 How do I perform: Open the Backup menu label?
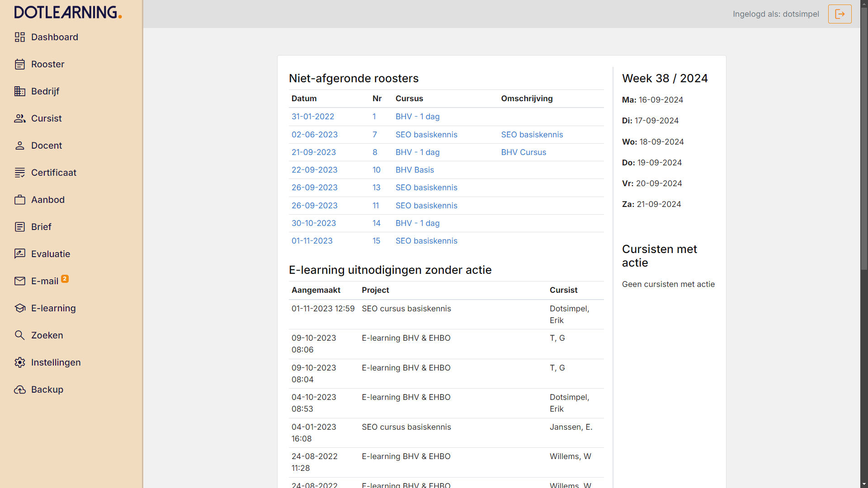pyautogui.click(x=47, y=389)
